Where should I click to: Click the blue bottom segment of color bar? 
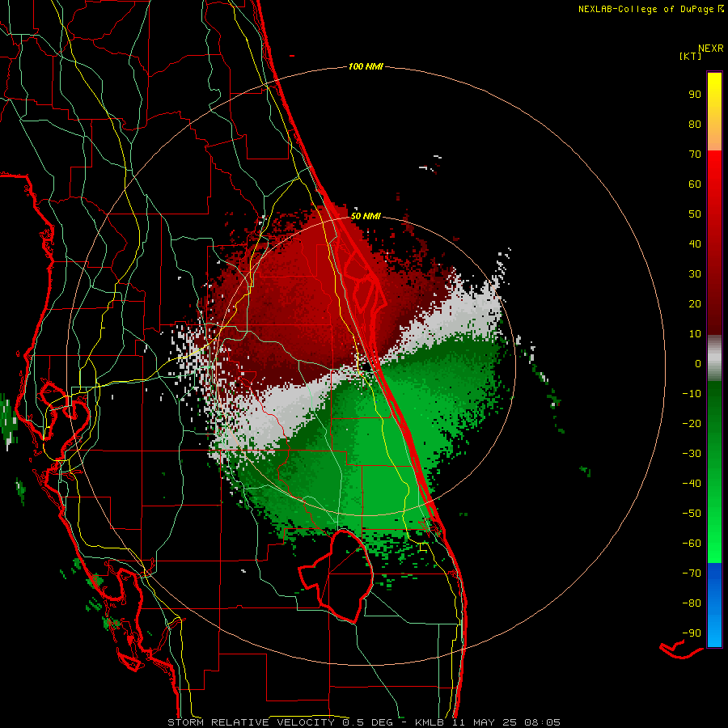pyautogui.click(x=714, y=605)
